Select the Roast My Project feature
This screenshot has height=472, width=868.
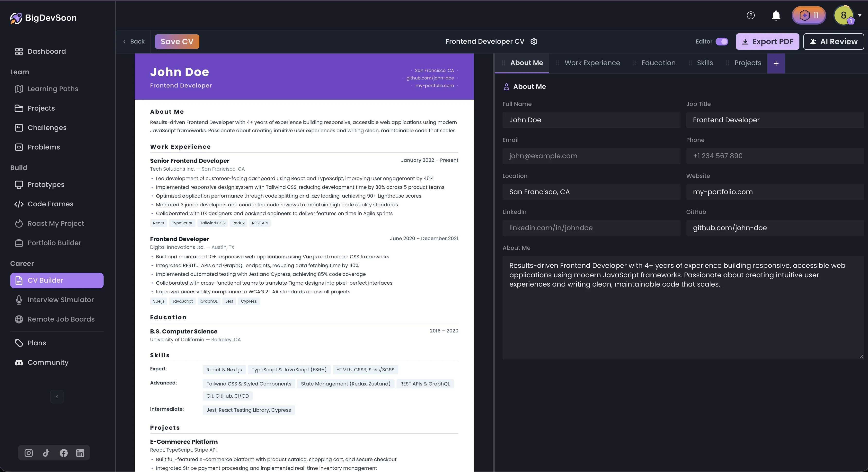click(56, 223)
